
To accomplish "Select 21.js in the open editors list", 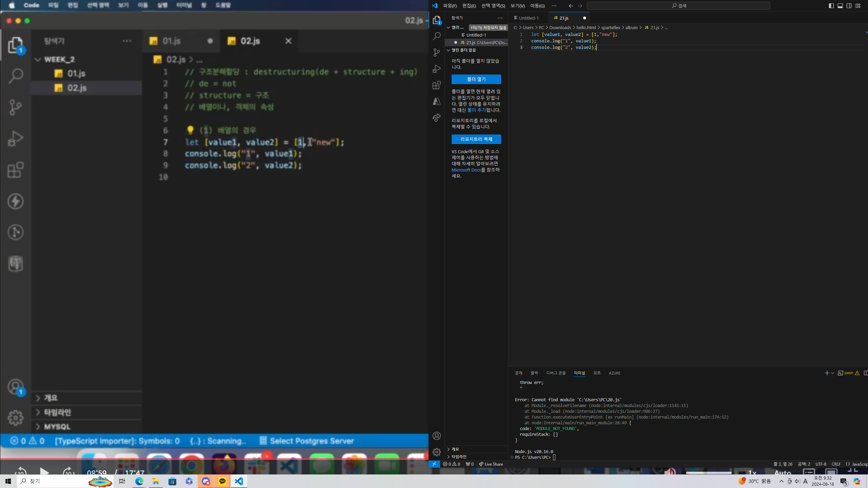I will pos(476,42).
